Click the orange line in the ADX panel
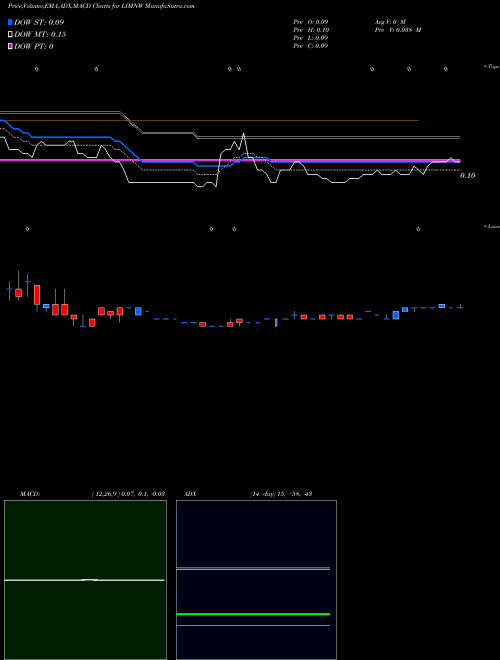 point(253,625)
